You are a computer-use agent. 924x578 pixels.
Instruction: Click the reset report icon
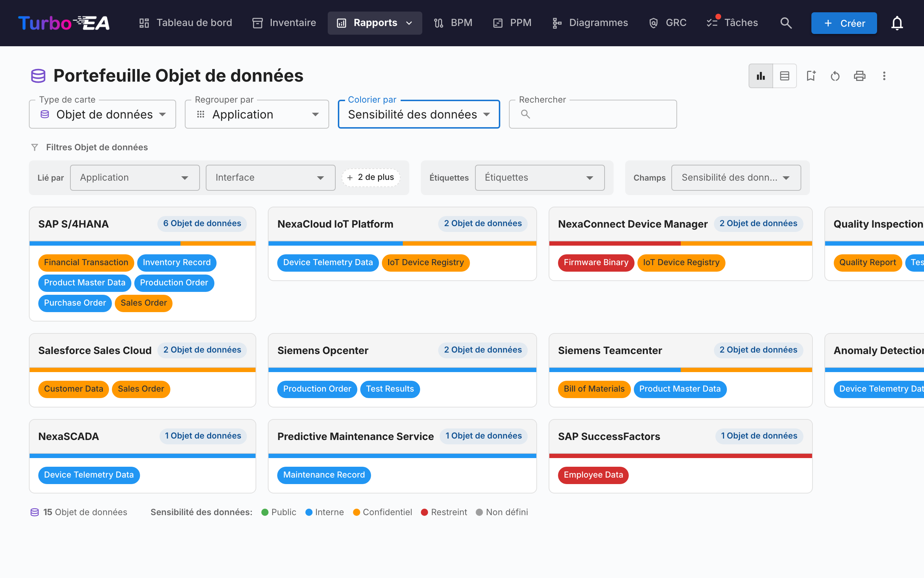(835, 76)
